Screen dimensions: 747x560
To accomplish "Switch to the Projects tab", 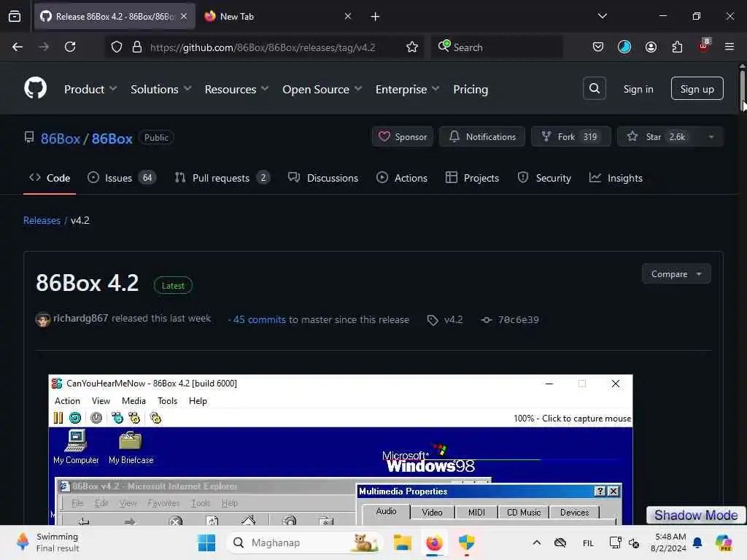I will pos(472,178).
